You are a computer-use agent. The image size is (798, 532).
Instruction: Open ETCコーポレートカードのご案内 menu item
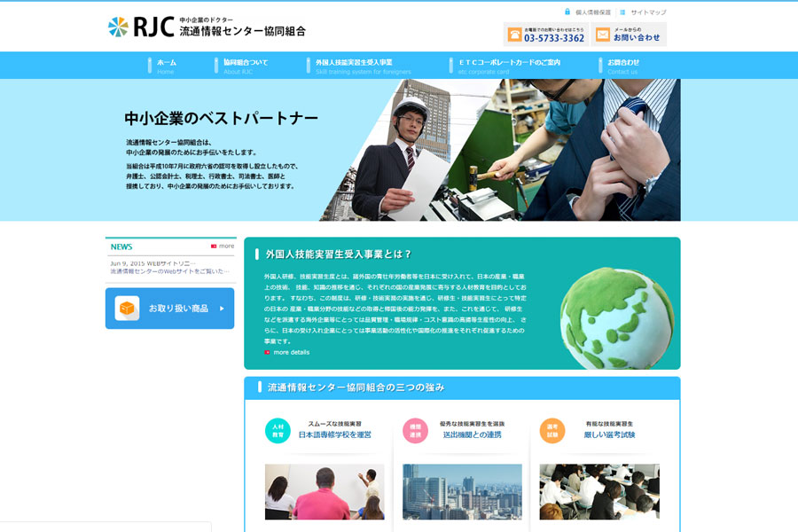click(x=508, y=66)
